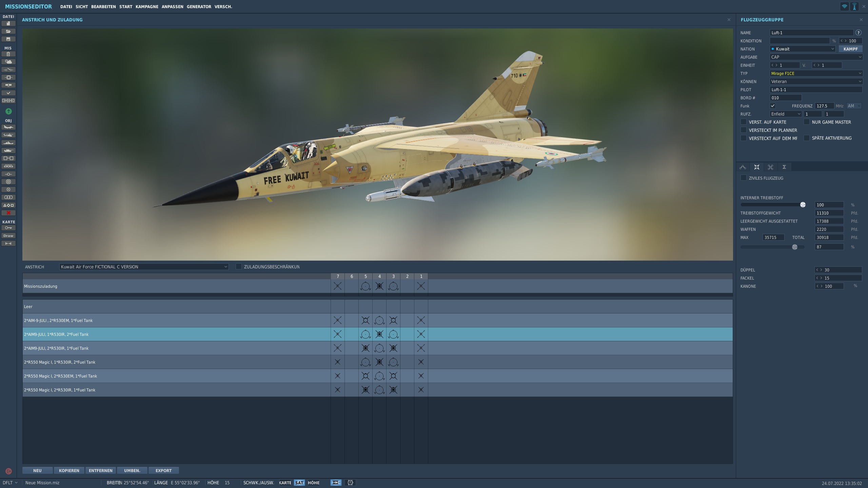The image size is (868, 488).
Task: Expand the Können Veteran dropdown
Action: pyautogui.click(x=816, y=81)
